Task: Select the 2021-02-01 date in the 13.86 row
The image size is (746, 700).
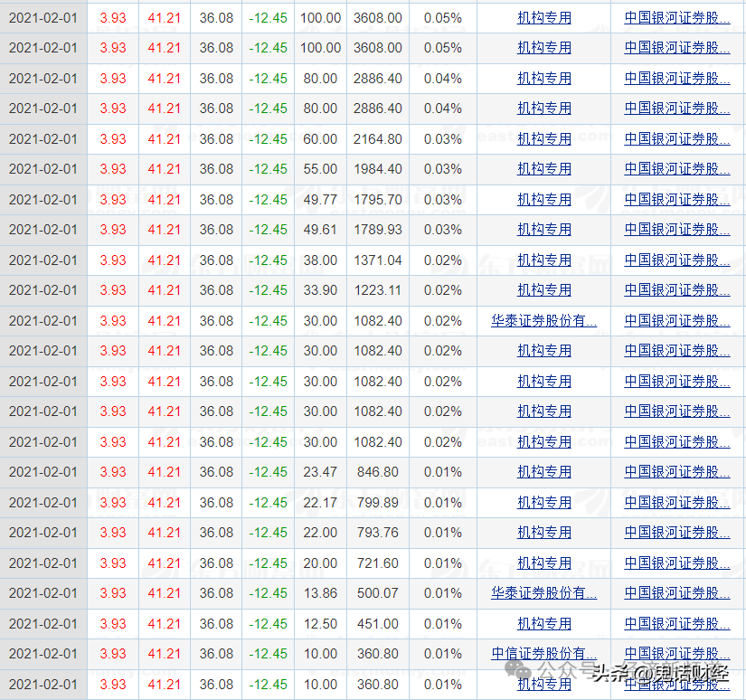Action: [x=42, y=593]
